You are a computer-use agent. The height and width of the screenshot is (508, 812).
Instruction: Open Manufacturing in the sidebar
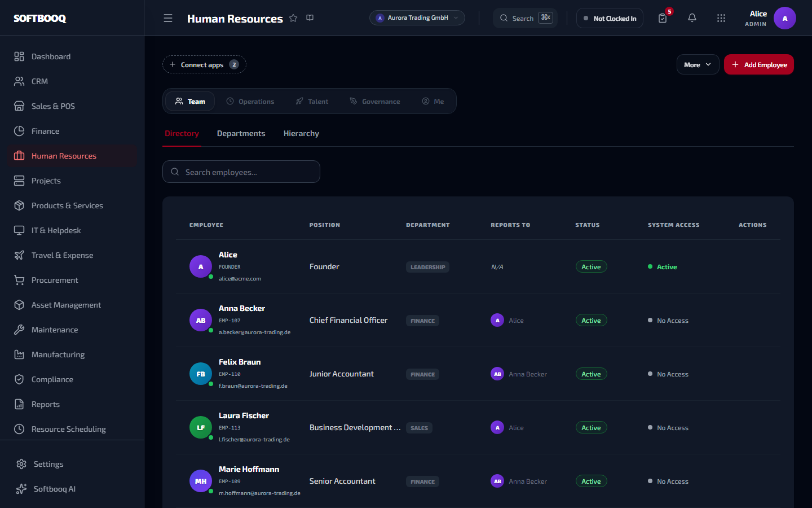72,354
